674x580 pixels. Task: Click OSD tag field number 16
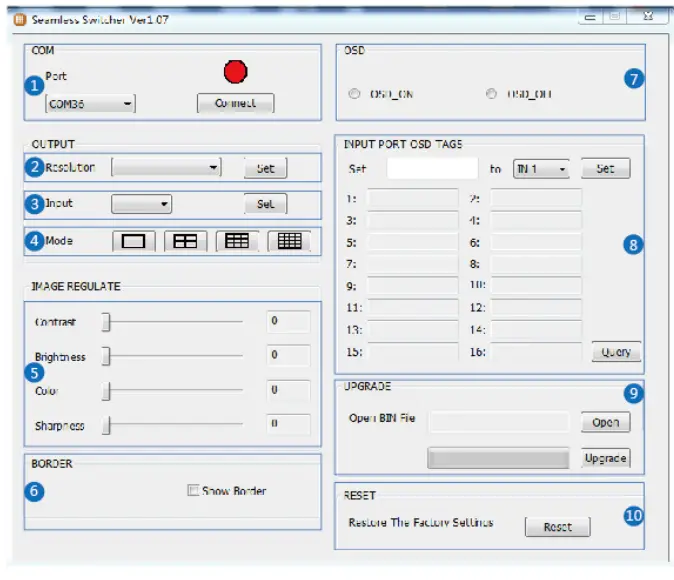[x=536, y=351]
